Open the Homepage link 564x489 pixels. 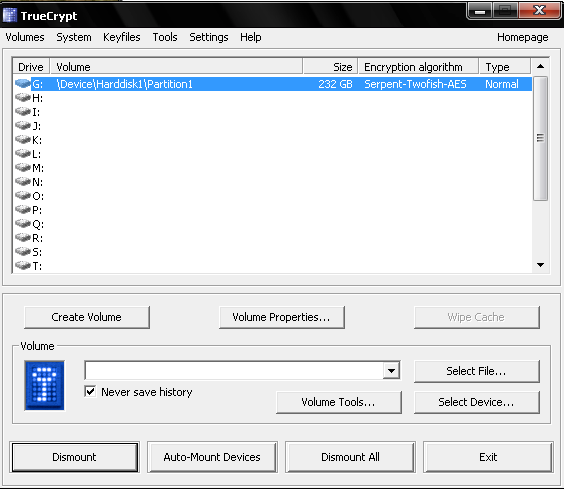click(523, 37)
